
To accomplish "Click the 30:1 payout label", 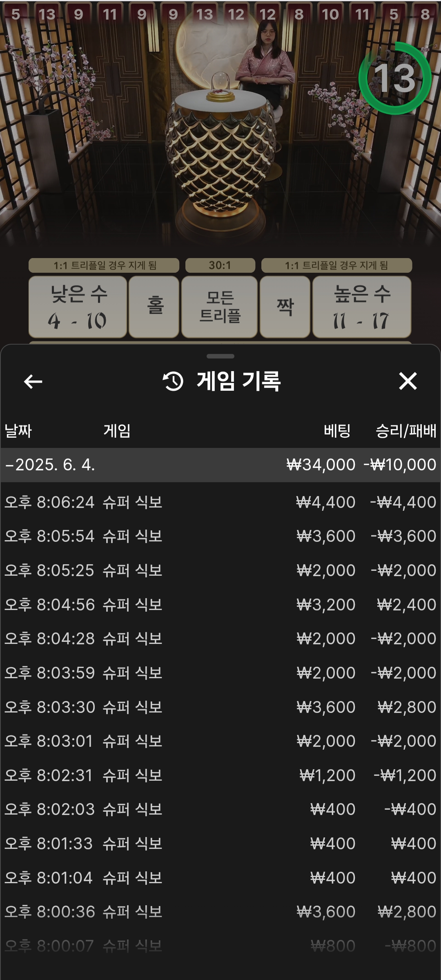I will (x=220, y=265).
